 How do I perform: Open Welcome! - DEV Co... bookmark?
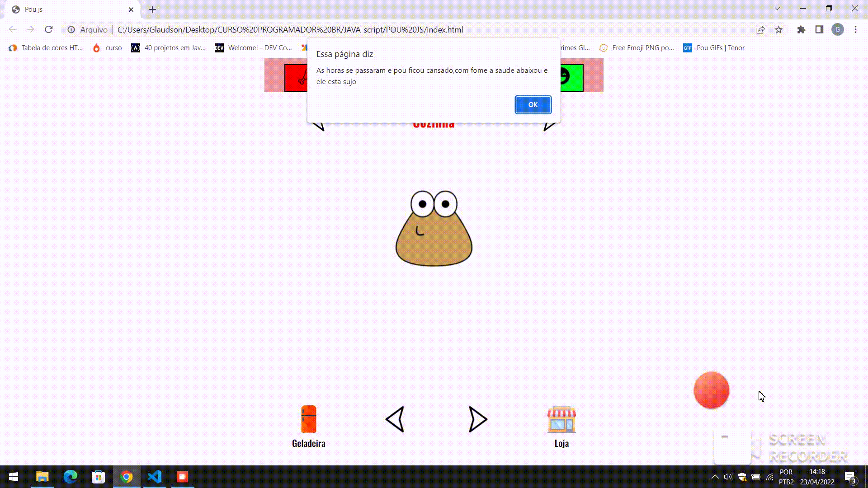[x=253, y=48]
